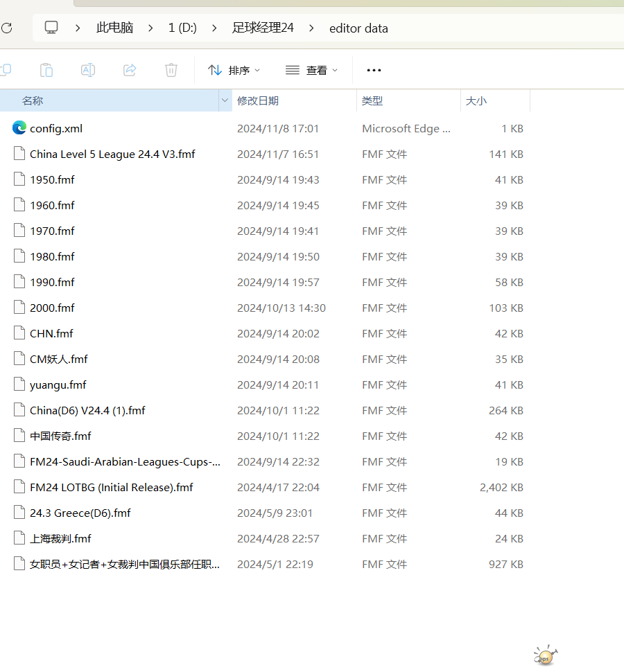Image resolution: width=624 pixels, height=672 pixels.
Task: Click the refresh icon beside the address bar
Action: (6, 28)
